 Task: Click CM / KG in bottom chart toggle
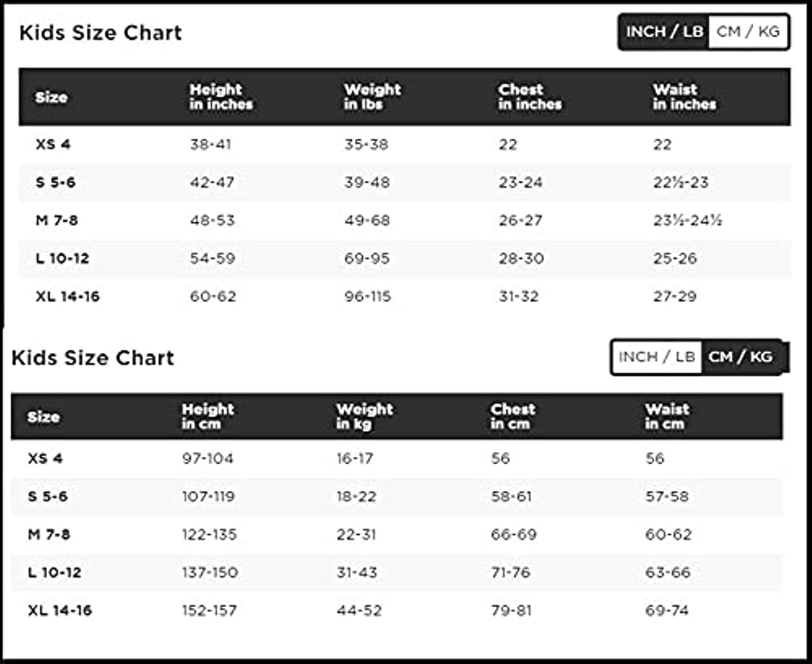coord(740,357)
